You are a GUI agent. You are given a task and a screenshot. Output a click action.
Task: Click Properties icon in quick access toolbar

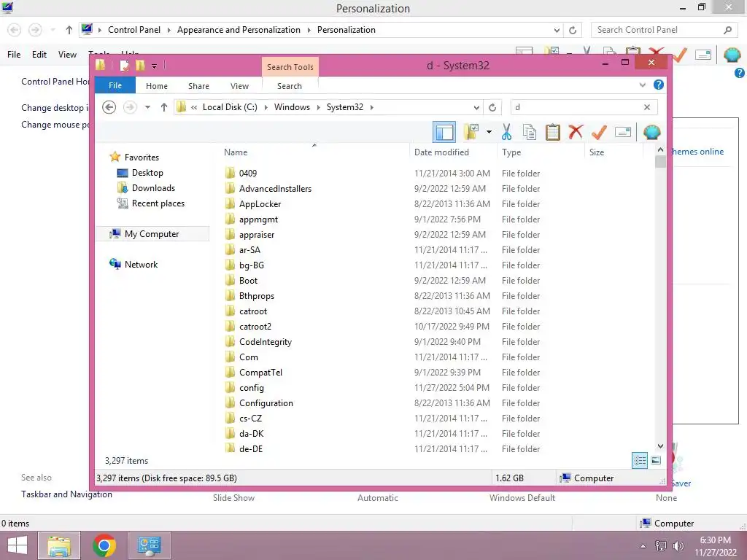pyautogui.click(x=124, y=65)
